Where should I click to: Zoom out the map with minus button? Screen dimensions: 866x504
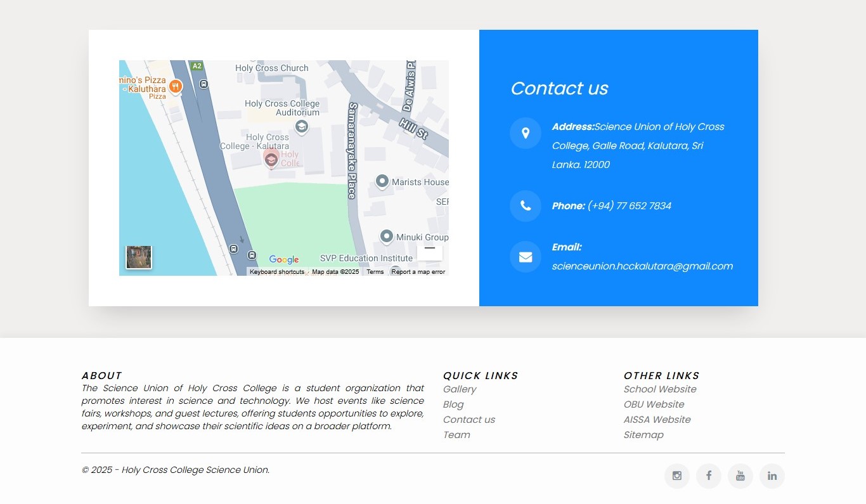pos(429,249)
